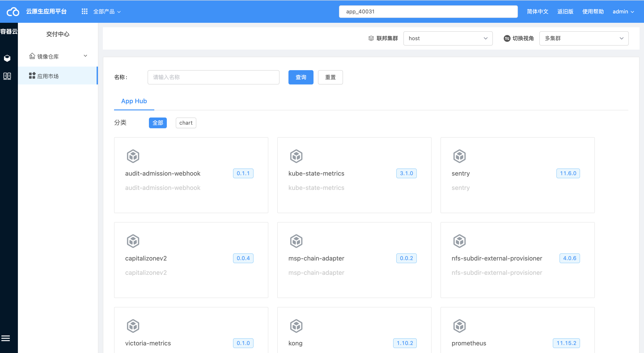Click the prometheus package icon
The height and width of the screenshot is (353, 644).
tap(460, 326)
